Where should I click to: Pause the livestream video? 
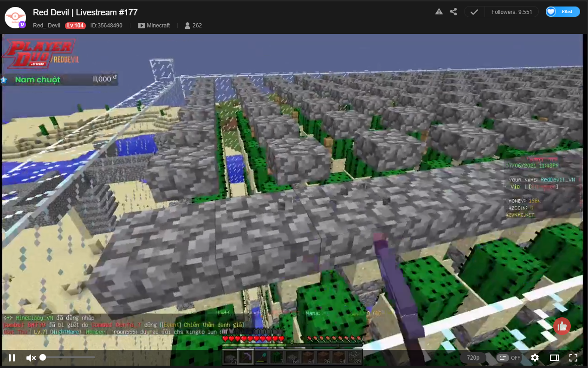pos(12,358)
